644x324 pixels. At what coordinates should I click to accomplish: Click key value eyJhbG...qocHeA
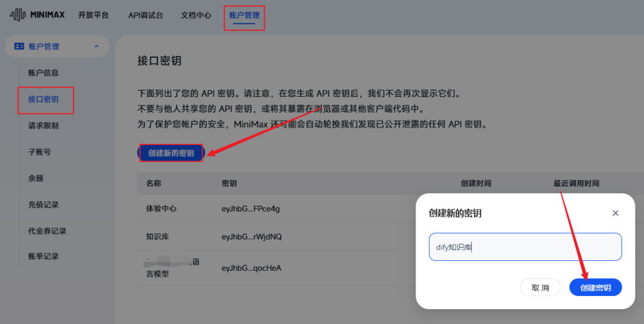[252, 268]
